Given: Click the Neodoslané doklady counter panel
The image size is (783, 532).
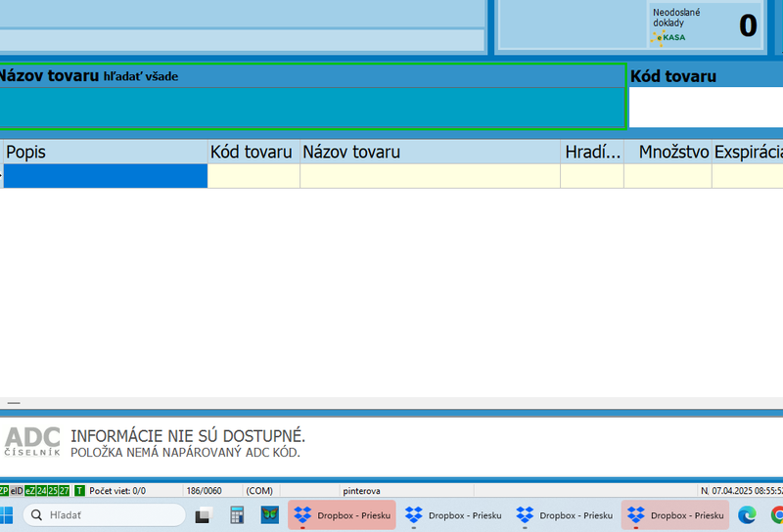Looking at the screenshot, I should coord(705,25).
